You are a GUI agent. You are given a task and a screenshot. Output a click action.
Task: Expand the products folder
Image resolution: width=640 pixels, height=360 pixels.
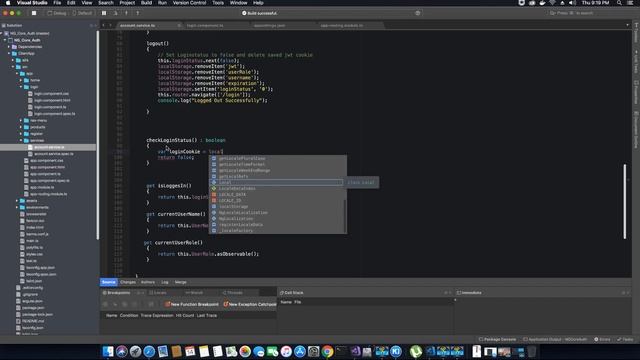(21, 127)
